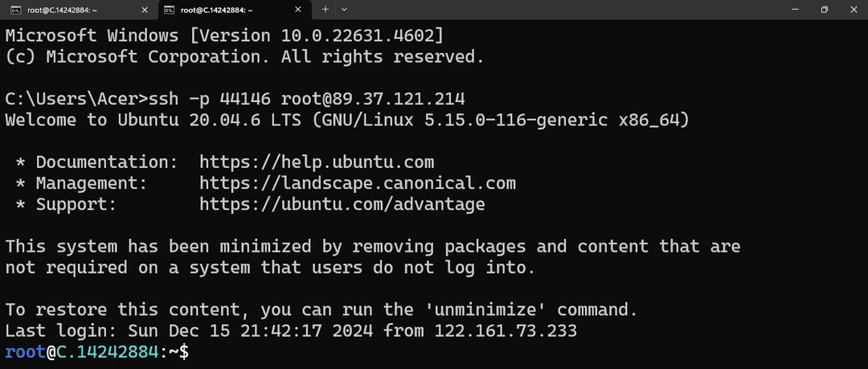Open the https://landscape.canonical.com link

(358, 183)
